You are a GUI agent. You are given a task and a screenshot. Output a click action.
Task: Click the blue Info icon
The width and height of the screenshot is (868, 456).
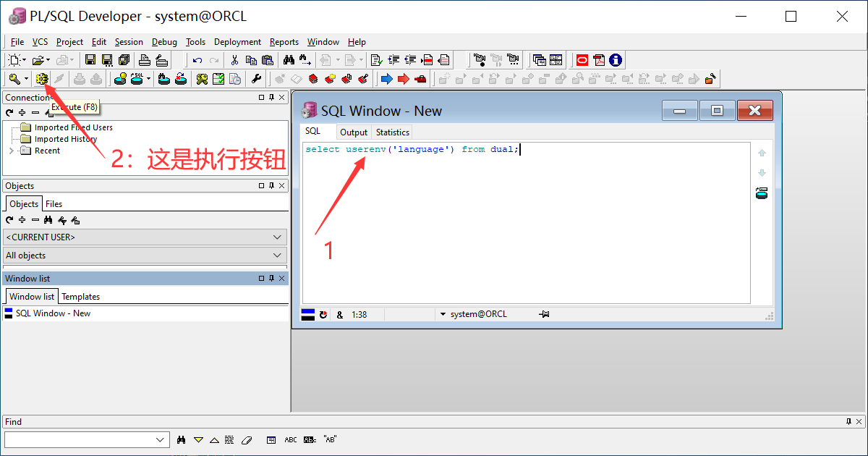tap(616, 60)
